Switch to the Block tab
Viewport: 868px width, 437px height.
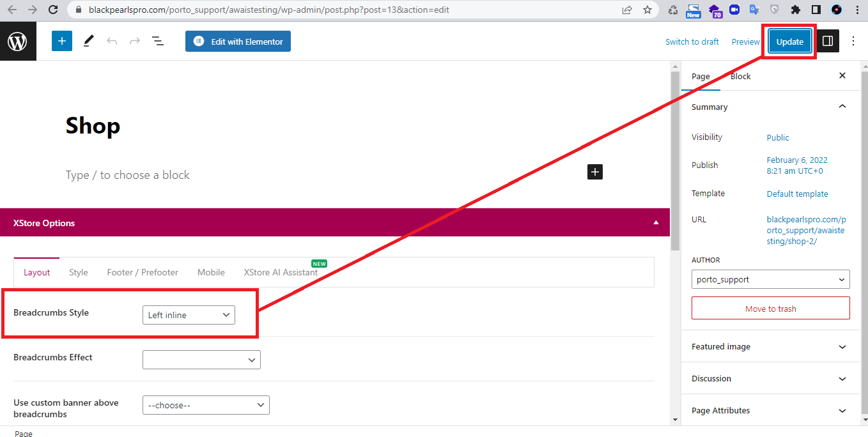pos(740,76)
